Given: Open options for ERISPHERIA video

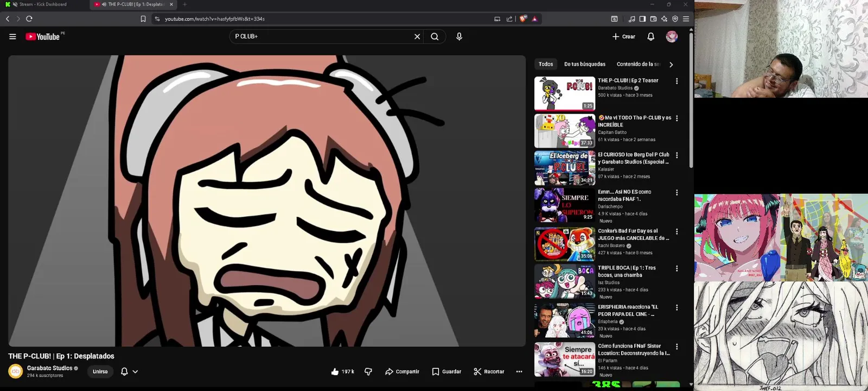Looking at the screenshot, I should pos(676,307).
